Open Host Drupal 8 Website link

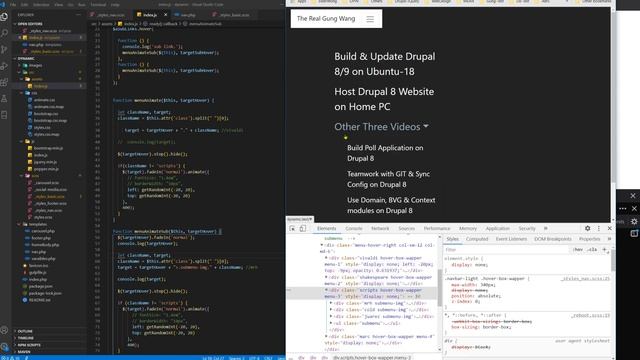[384, 99]
